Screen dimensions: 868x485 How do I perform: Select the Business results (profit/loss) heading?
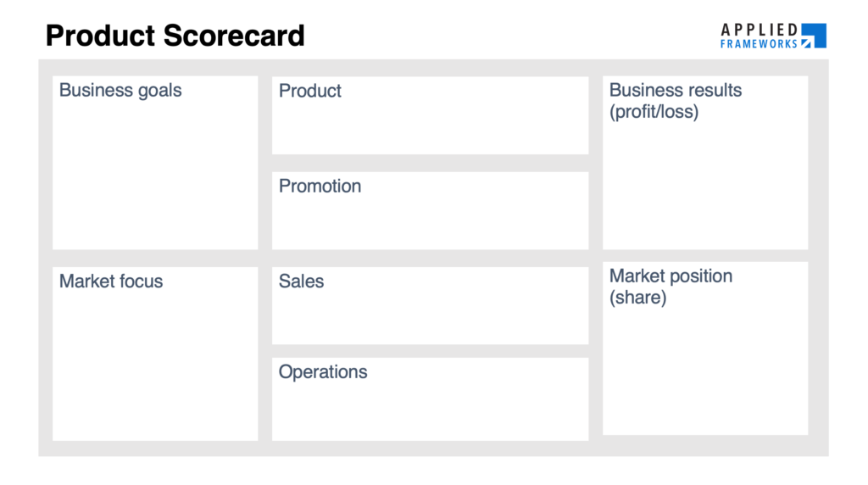[x=676, y=101]
